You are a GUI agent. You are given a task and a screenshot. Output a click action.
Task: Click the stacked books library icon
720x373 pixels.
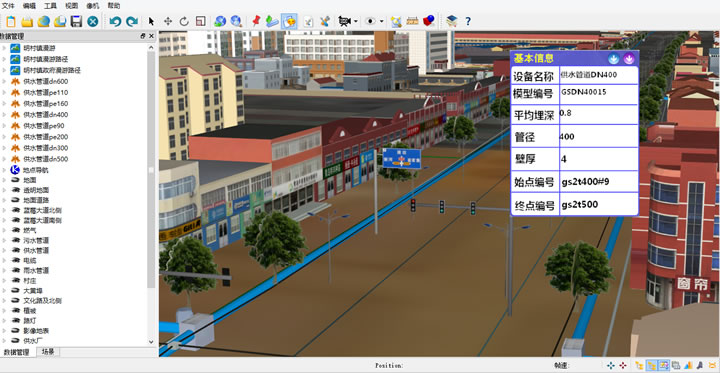(x=452, y=21)
